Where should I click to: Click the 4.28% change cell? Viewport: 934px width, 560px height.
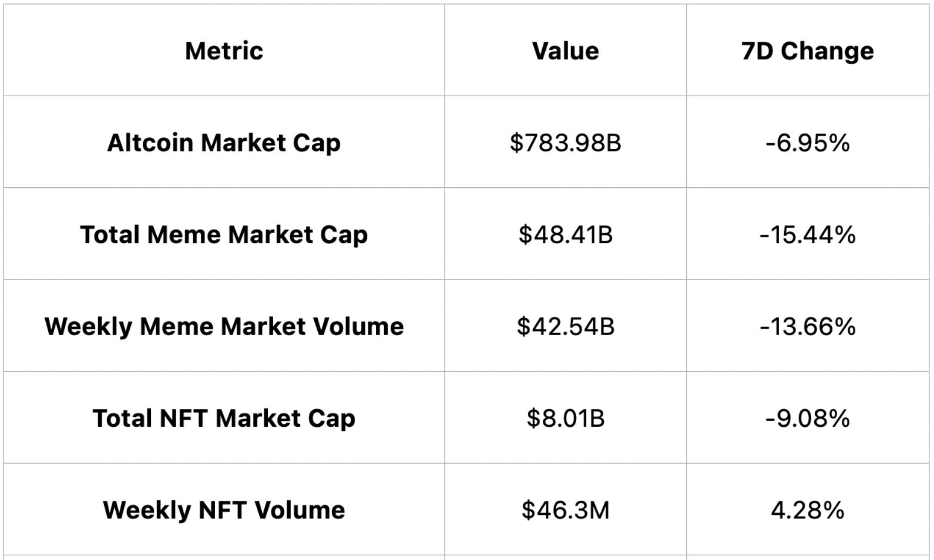pyautogui.click(x=807, y=510)
